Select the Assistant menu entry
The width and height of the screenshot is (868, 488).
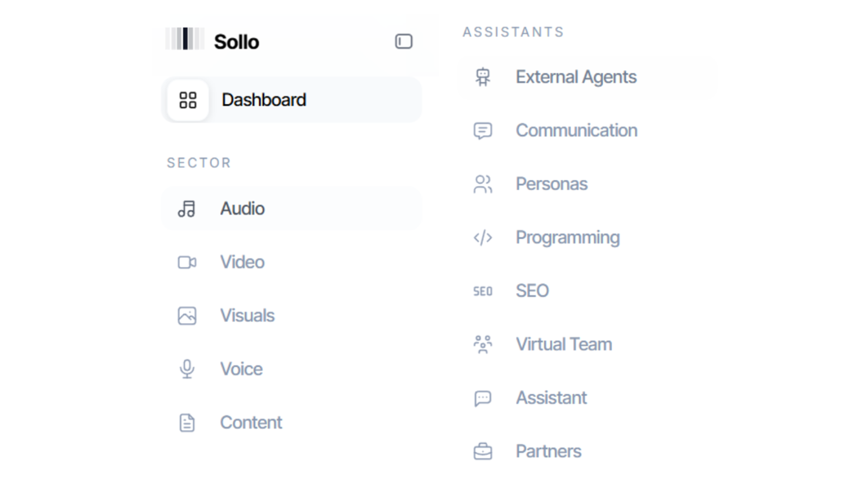coord(551,398)
